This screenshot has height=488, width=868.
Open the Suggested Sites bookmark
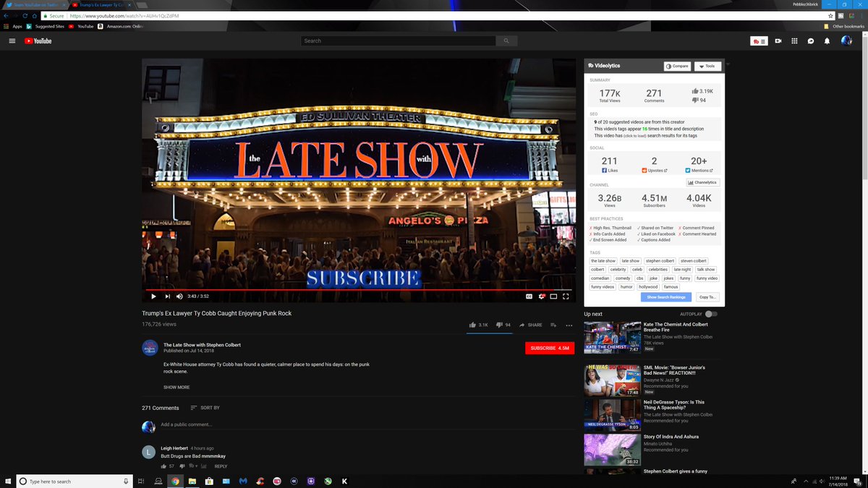[x=45, y=26]
